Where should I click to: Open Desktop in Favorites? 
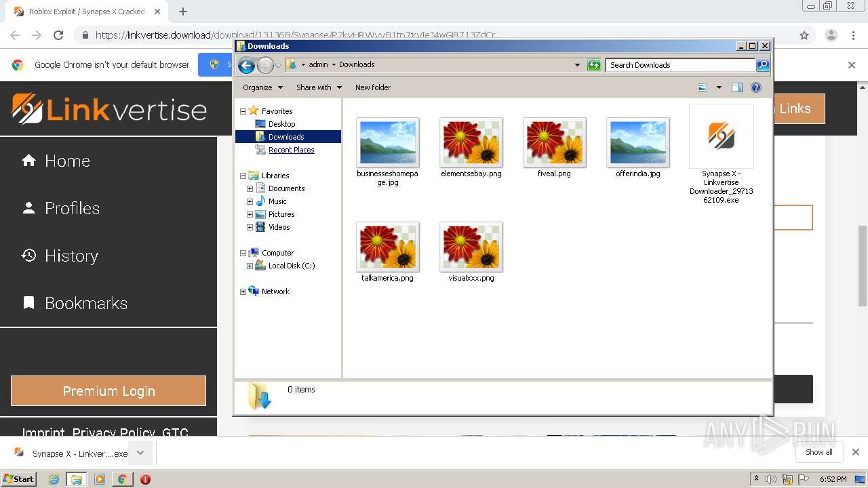click(x=281, y=124)
